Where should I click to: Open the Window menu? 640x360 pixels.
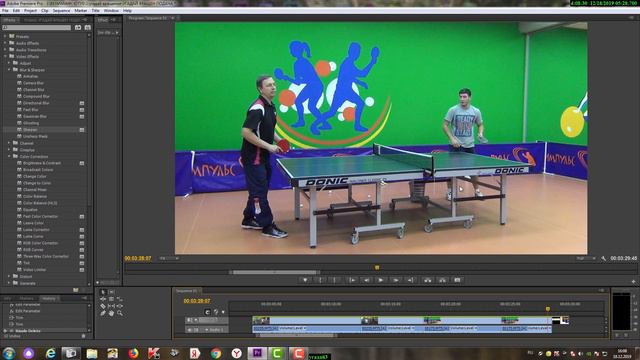(111, 11)
